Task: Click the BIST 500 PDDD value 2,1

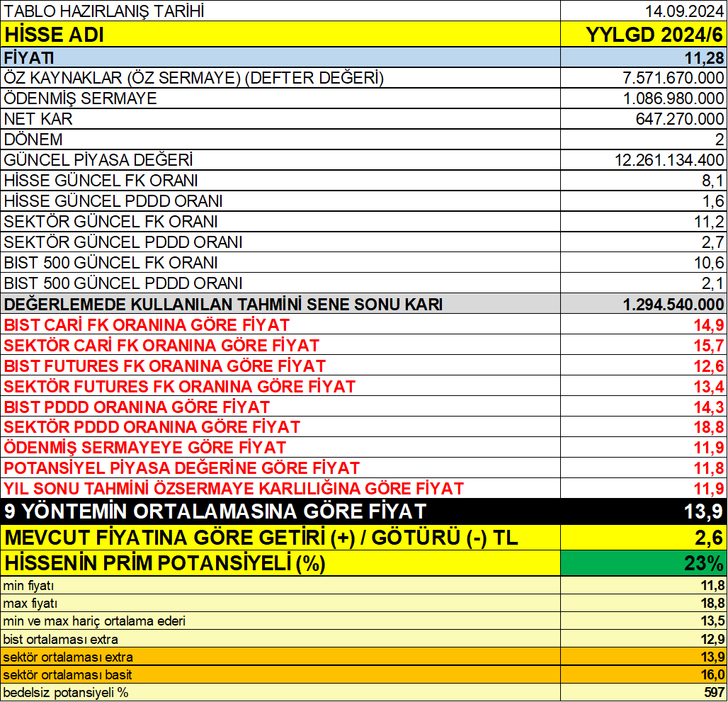Action: tap(712, 283)
